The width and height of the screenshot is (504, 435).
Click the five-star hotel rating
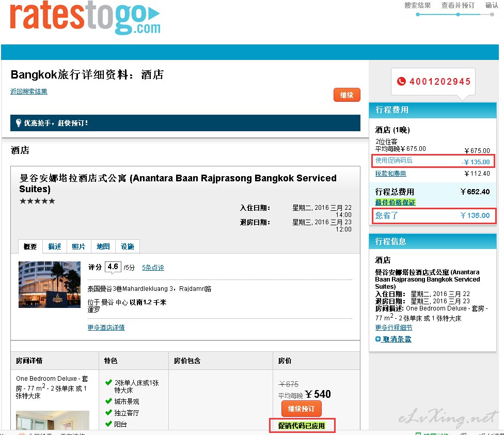pos(37,201)
